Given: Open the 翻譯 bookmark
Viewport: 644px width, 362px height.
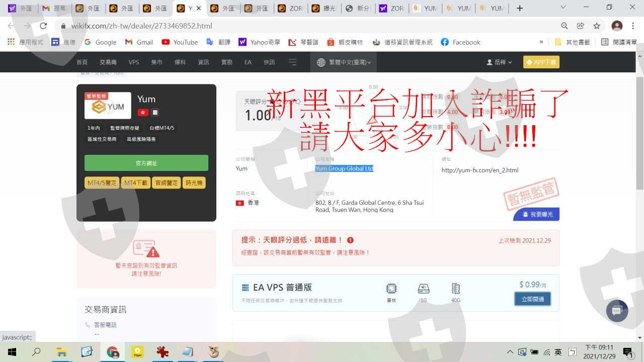Looking at the screenshot, I should pyautogui.click(x=218, y=42).
